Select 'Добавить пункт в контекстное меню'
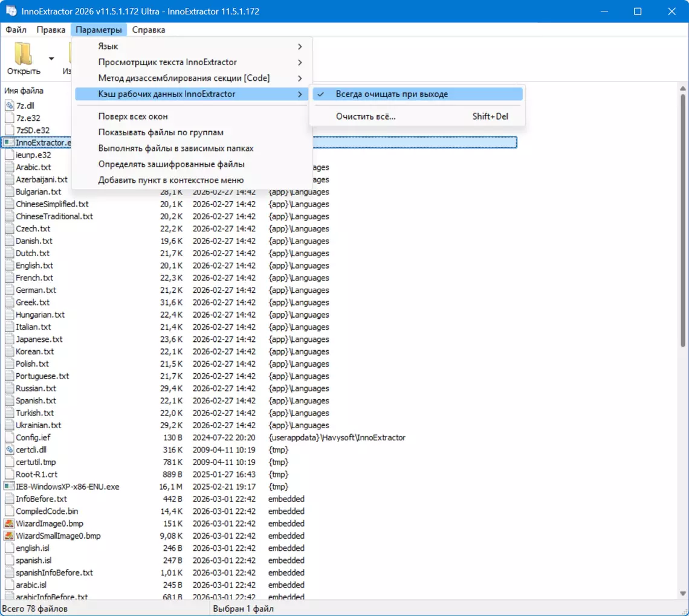The width and height of the screenshot is (689, 616). coord(171,180)
